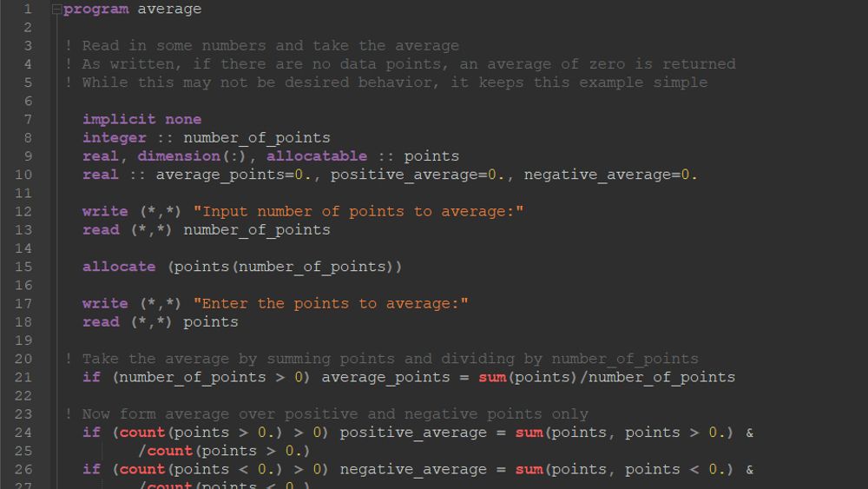The image size is (868, 489).
Task: Click line number 7 in the gutter
Action: tap(27, 119)
